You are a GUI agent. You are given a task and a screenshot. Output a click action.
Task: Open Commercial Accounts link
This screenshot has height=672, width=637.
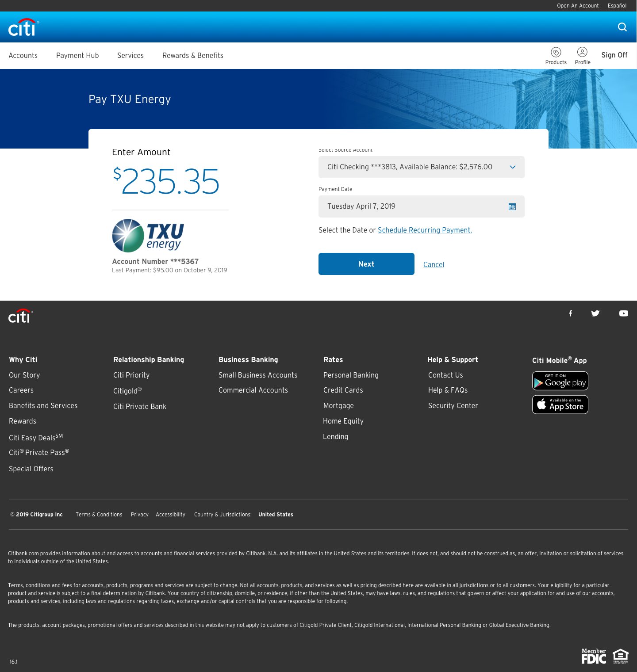[x=253, y=390]
